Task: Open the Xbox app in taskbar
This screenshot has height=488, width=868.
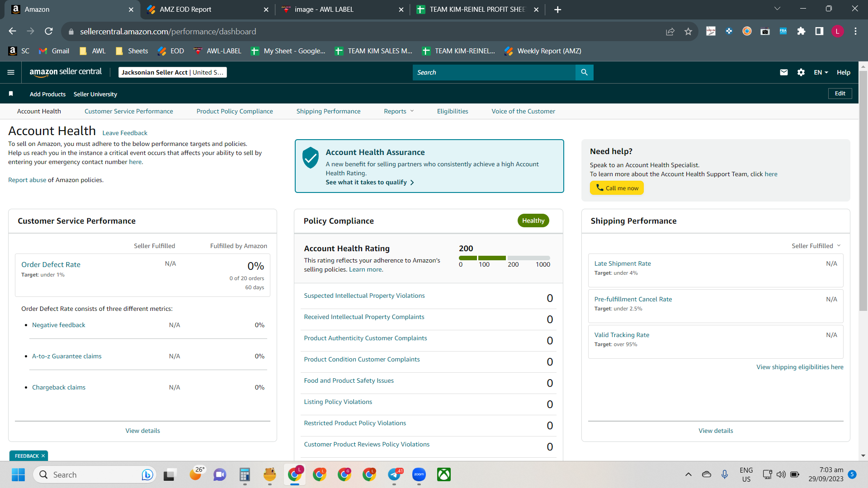Action: pos(444,474)
